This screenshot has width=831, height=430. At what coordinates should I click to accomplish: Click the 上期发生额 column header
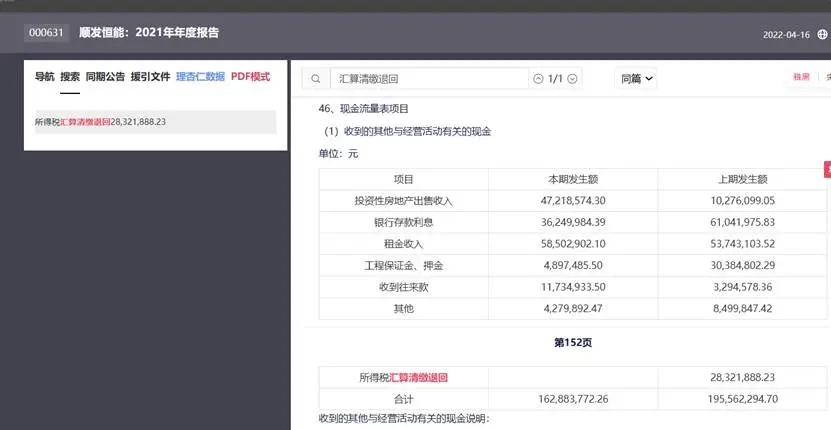pos(742,180)
